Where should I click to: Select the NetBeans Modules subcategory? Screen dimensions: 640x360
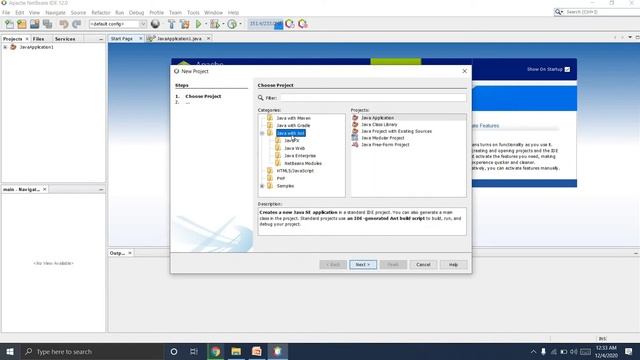tap(303, 163)
